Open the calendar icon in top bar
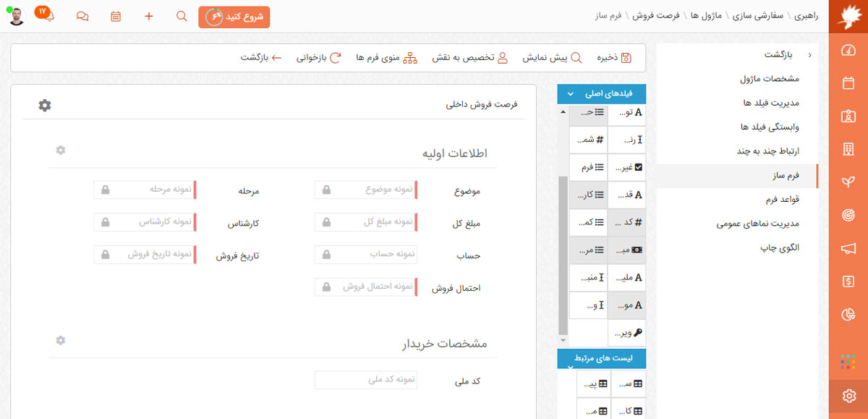This screenshot has width=868, height=419. pyautogui.click(x=116, y=17)
